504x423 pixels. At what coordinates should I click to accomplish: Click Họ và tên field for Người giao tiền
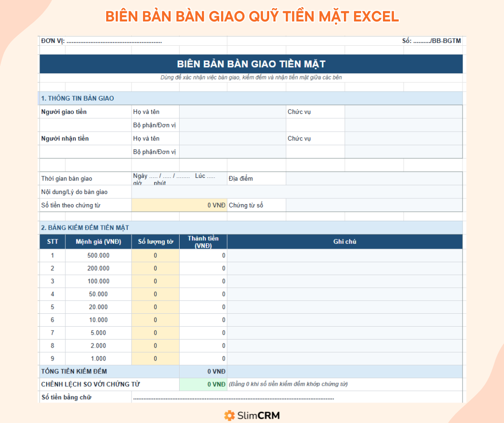click(233, 112)
